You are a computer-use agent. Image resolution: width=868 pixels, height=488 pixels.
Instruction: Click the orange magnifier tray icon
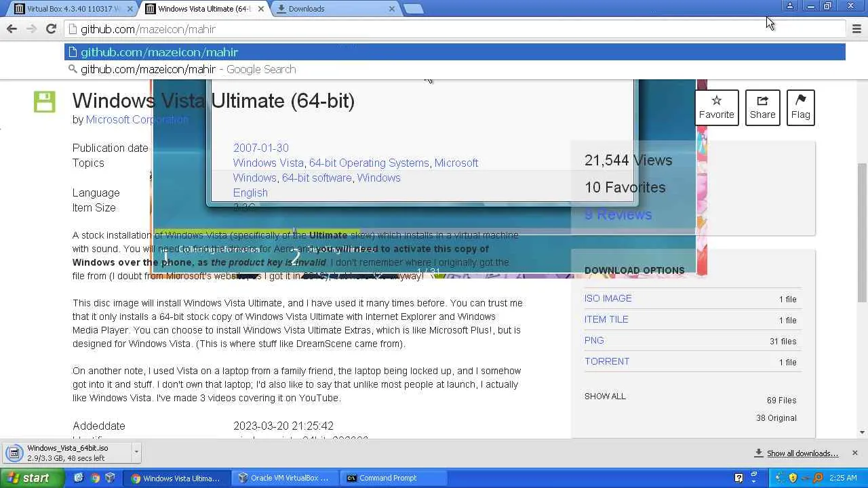point(818,478)
